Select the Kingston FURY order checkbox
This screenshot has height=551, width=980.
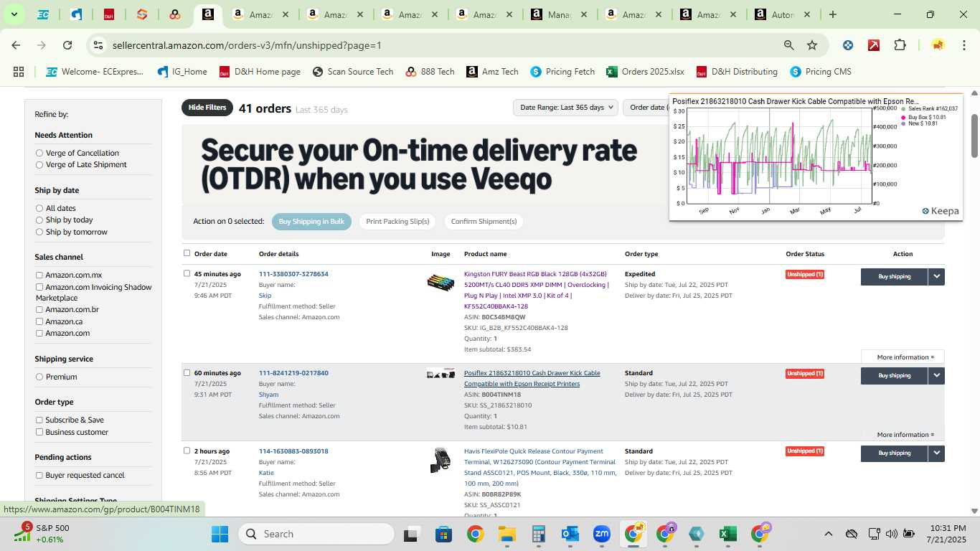[187, 273]
